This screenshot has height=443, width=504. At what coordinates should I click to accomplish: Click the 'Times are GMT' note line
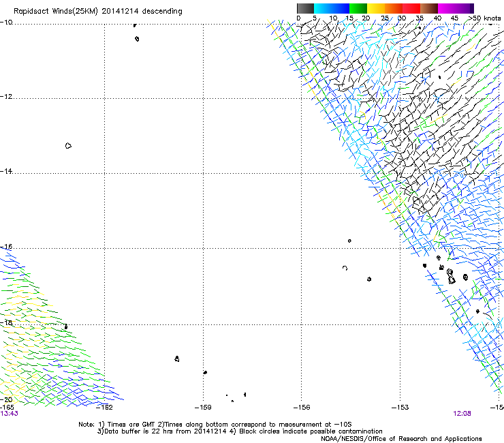[215, 425]
